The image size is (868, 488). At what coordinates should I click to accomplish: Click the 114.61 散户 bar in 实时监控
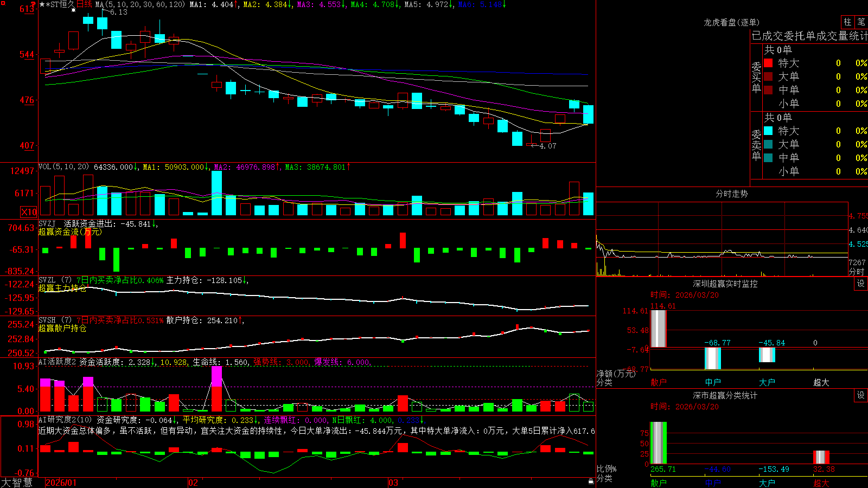659,329
